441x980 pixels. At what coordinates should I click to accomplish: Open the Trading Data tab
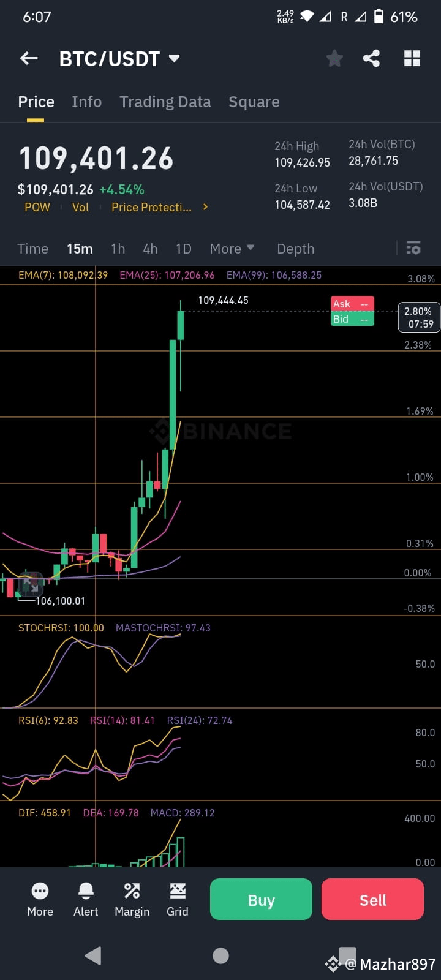(165, 102)
